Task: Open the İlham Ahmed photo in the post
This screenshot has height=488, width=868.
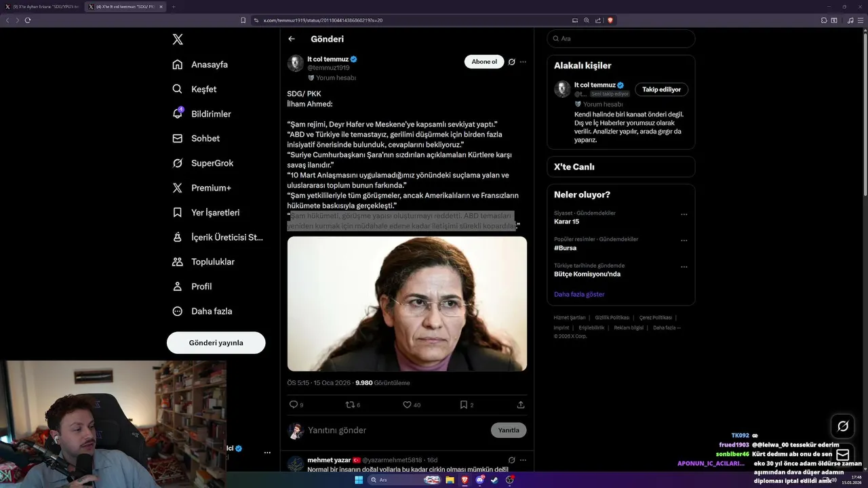Action: [x=407, y=304]
